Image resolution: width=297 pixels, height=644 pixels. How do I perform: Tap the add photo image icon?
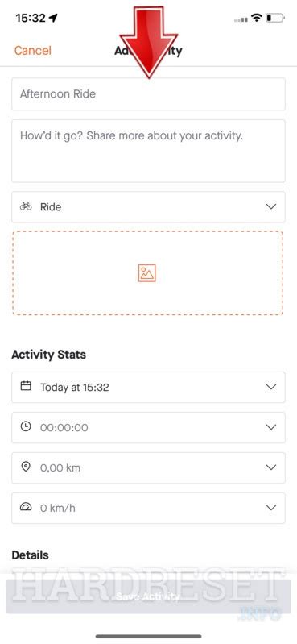point(146,273)
